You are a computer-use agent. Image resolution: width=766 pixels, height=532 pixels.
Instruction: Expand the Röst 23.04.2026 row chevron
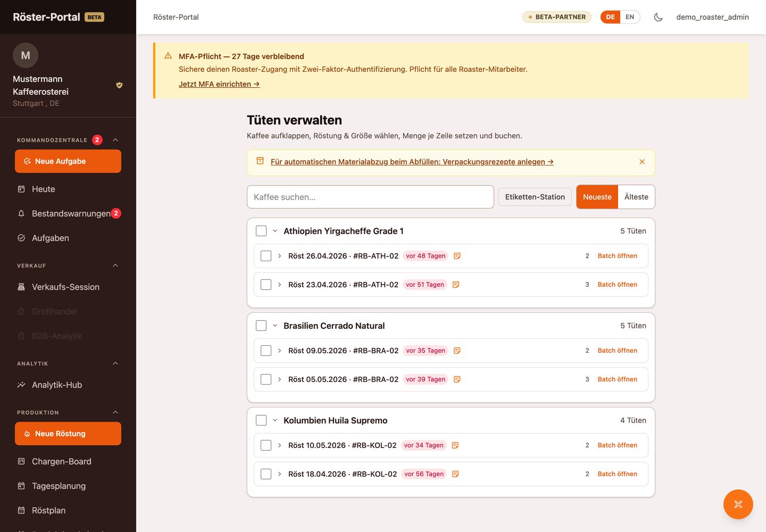280,285
